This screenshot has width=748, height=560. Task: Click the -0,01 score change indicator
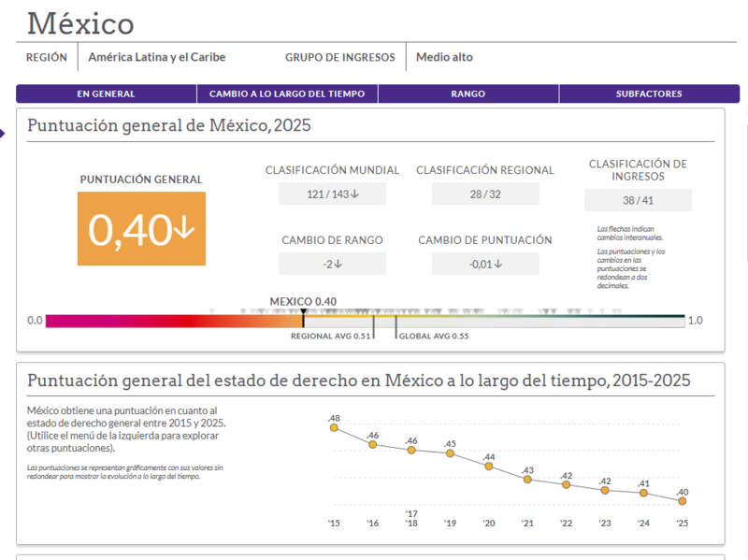pyautogui.click(x=485, y=264)
